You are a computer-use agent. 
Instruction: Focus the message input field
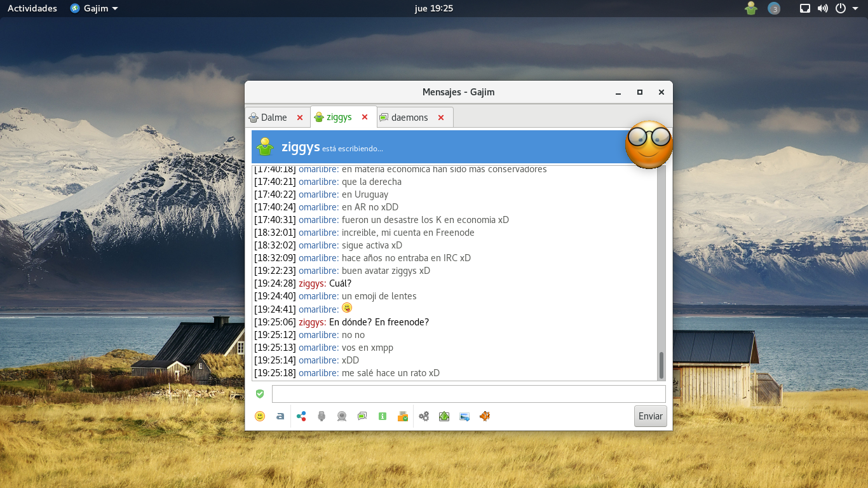469,394
